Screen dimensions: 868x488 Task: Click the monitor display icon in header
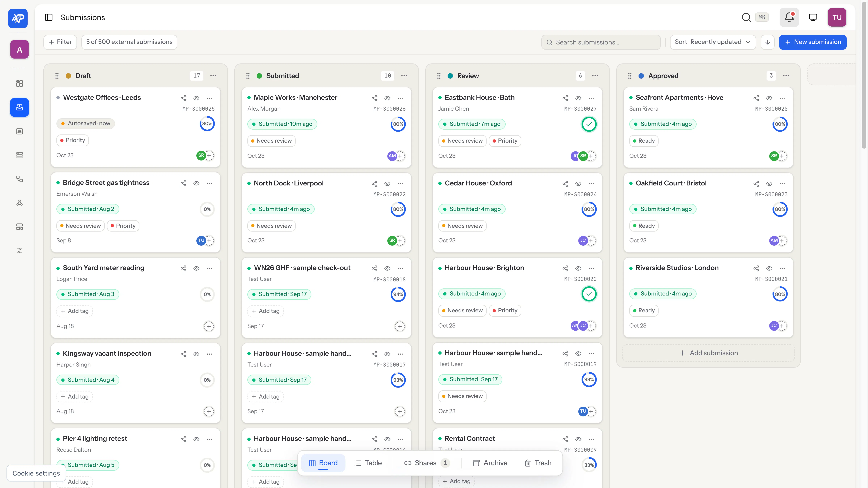point(813,17)
